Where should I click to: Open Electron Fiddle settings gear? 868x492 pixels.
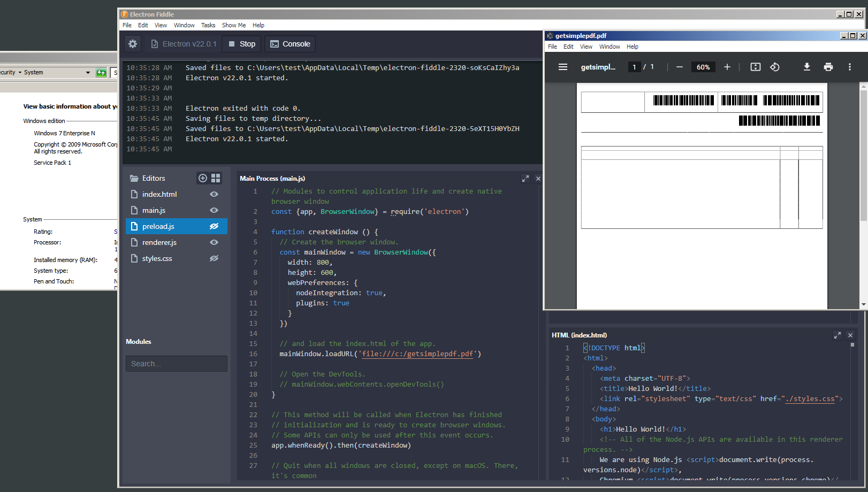[x=132, y=43]
